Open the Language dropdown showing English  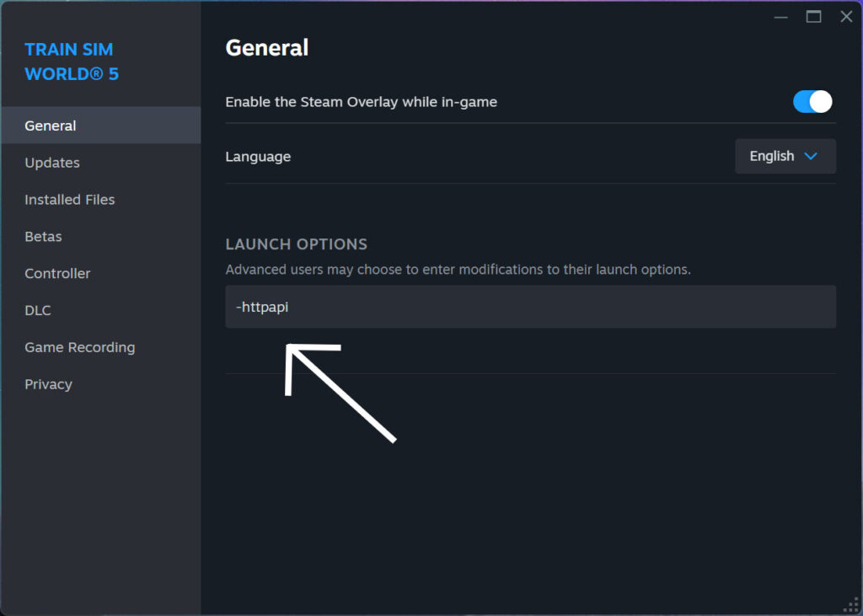click(785, 157)
